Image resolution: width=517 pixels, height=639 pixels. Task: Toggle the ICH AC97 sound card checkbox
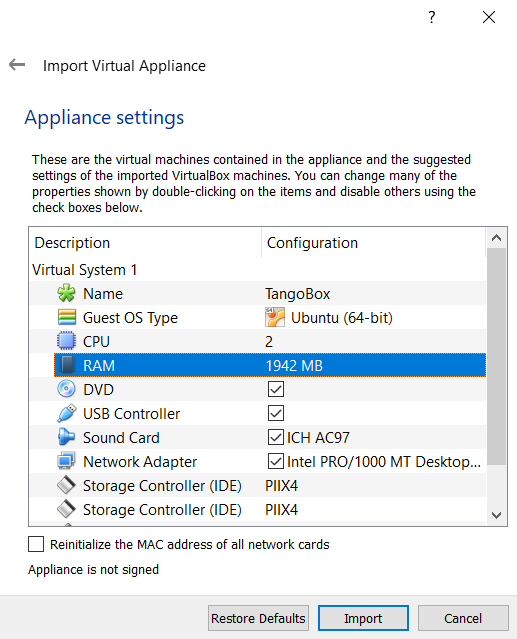(276, 437)
